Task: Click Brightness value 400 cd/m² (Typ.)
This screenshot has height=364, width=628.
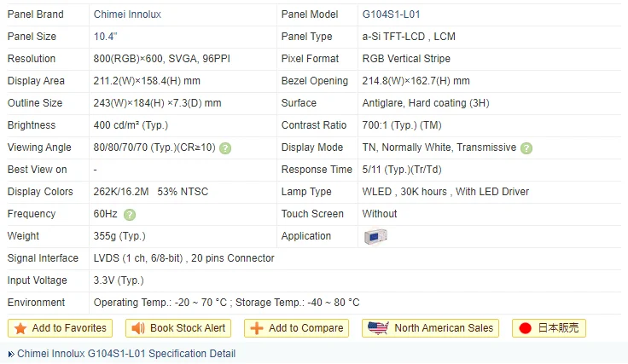Action: (131, 125)
